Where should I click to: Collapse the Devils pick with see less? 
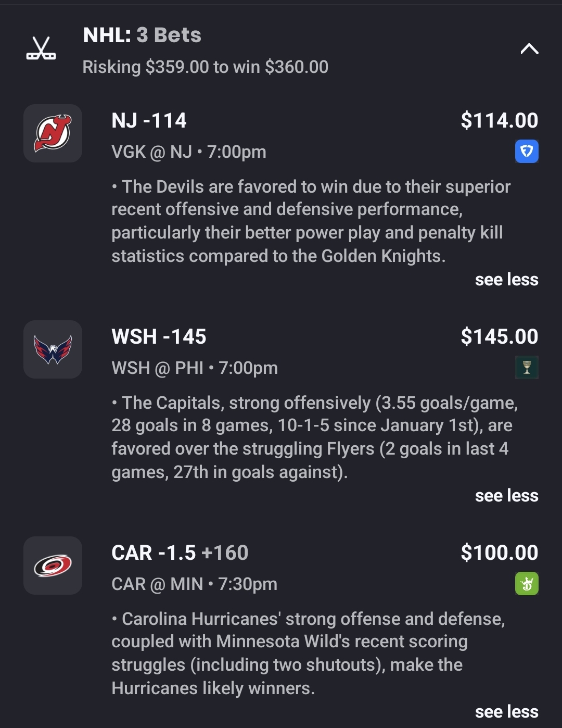click(x=506, y=280)
